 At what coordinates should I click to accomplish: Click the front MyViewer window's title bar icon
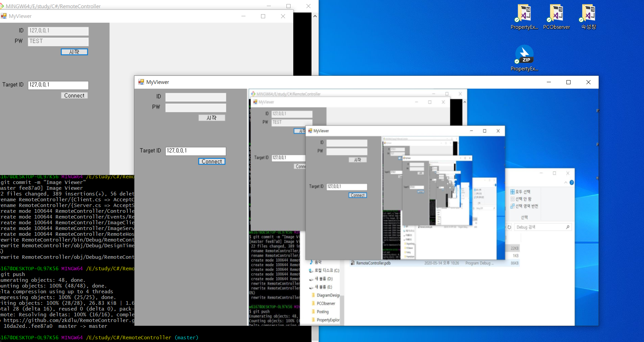pos(141,82)
